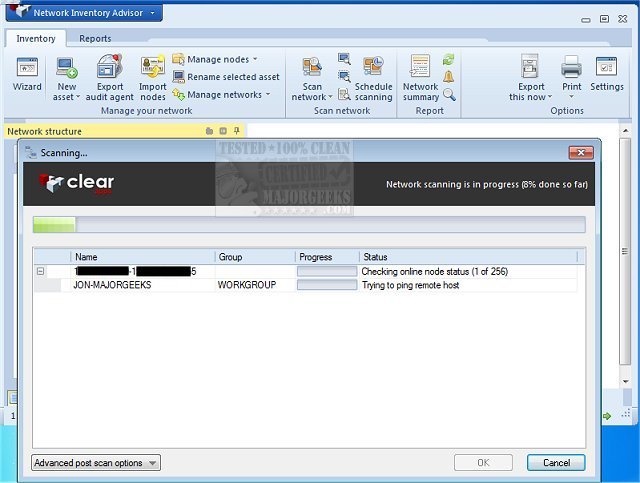The width and height of the screenshot is (640, 483).
Task: Click the Manage networks icon
Action: point(178,94)
